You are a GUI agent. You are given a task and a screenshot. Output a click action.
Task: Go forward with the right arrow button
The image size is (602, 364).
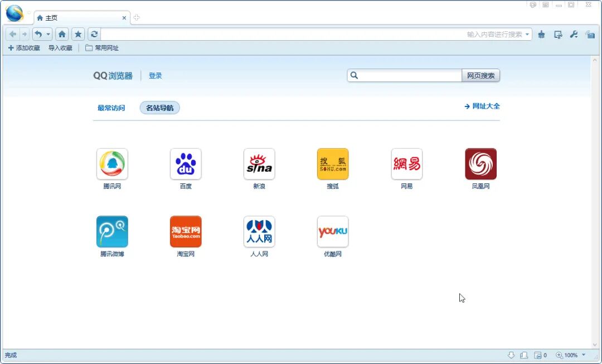pyautogui.click(x=24, y=34)
